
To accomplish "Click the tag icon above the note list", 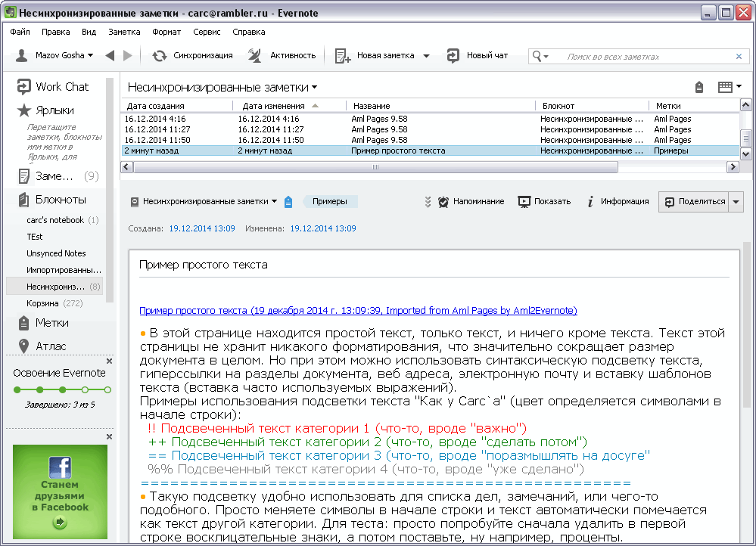I will [x=699, y=87].
